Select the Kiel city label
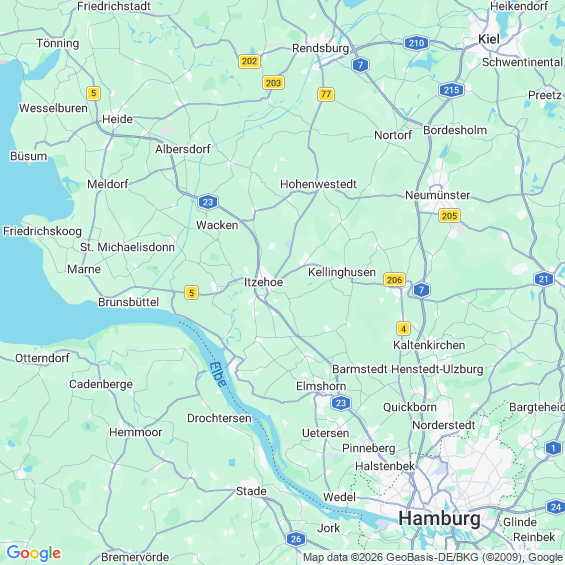Viewport: 565px width, 565px height. coord(489,39)
